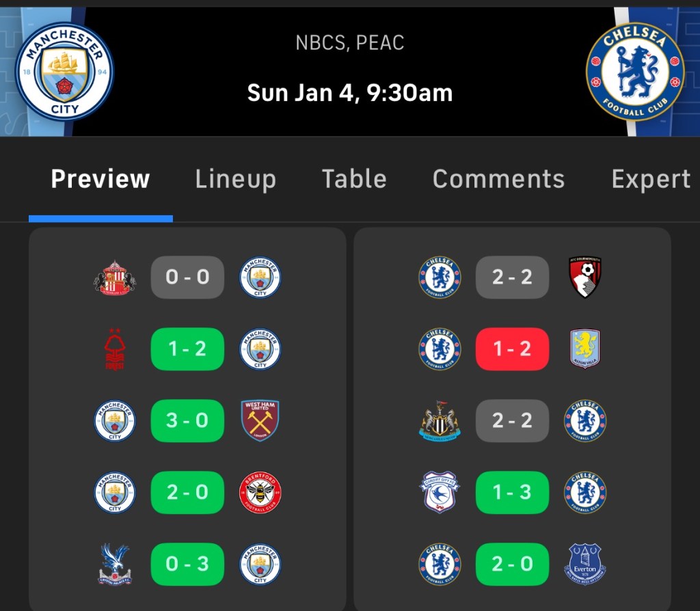Tap the large Manchester City crest in header
The image size is (700, 611).
[64, 72]
